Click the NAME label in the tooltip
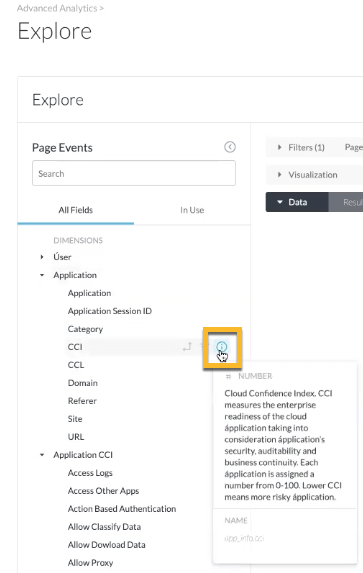The image size is (363, 573). [236, 520]
